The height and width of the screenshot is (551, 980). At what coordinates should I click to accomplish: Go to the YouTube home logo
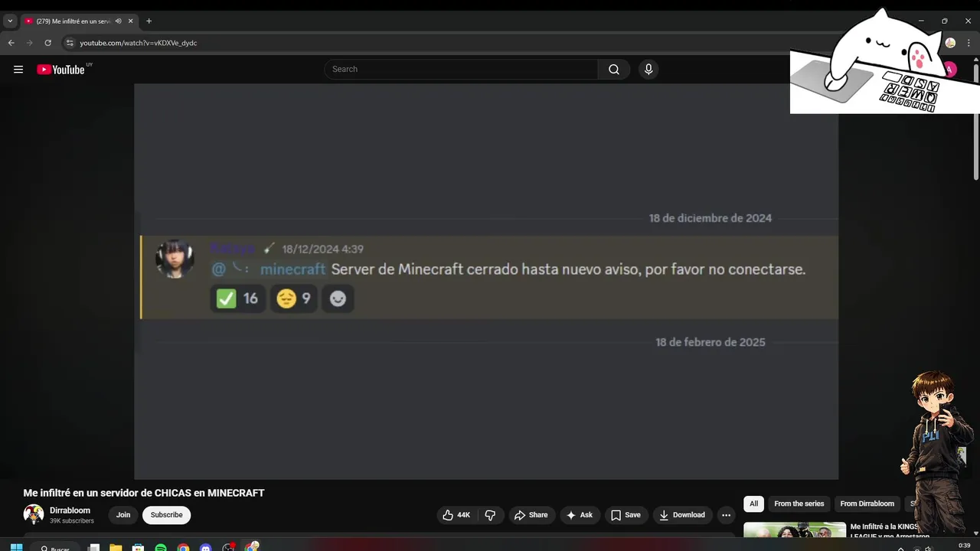[x=61, y=70]
